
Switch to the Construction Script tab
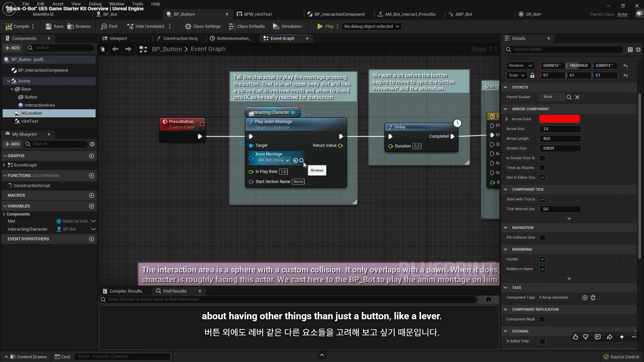[177, 38]
